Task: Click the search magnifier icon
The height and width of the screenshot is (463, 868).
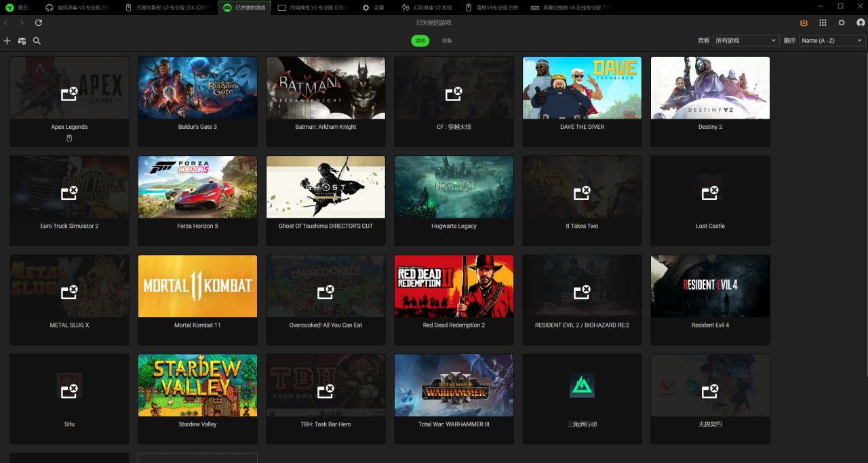Action: click(37, 41)
